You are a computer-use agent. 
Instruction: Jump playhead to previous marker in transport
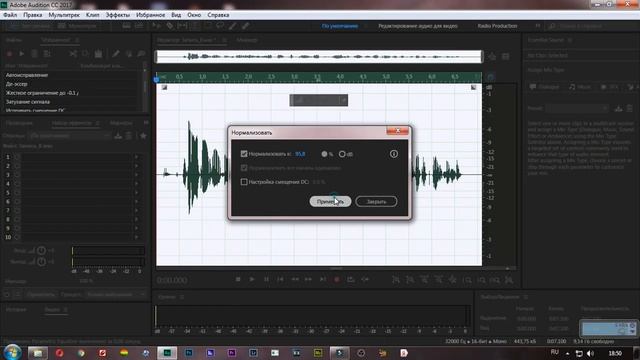pyautogui.click(x=280, y=279)
